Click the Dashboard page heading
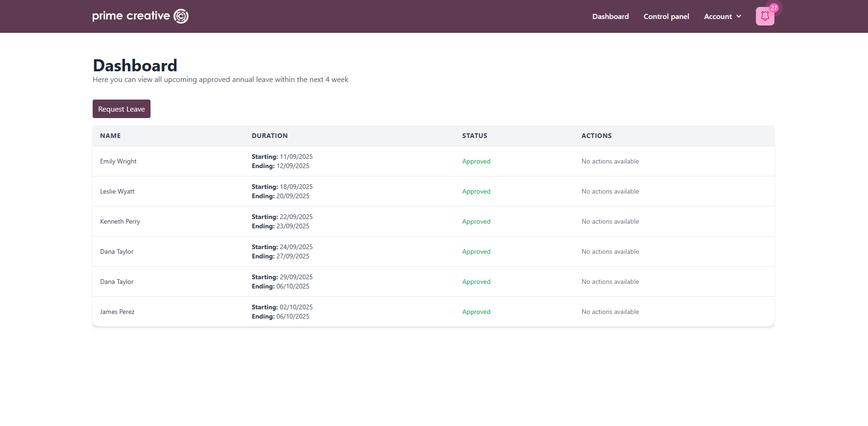 pos(135,65)
